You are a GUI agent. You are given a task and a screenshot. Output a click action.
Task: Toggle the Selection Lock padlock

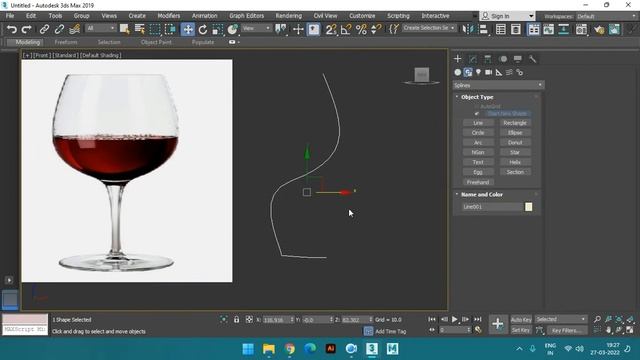point(236,319)
